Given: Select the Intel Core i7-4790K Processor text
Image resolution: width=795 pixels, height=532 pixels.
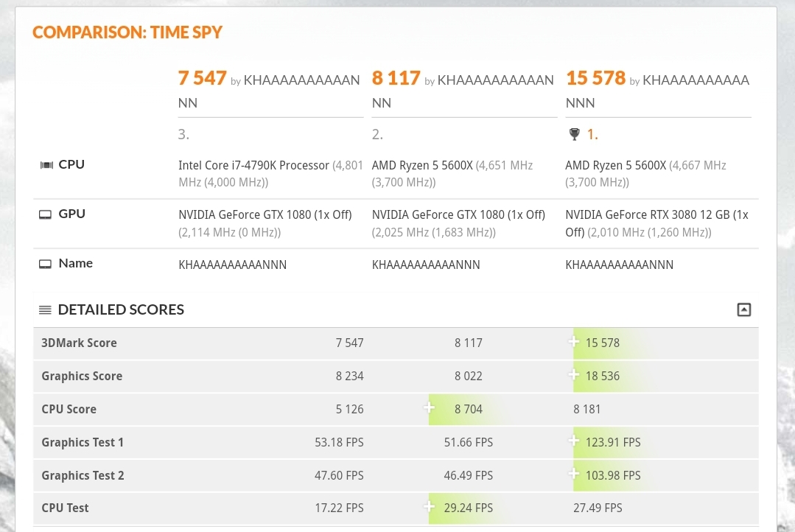Looking at the screenshot, I should coord(253,165).
